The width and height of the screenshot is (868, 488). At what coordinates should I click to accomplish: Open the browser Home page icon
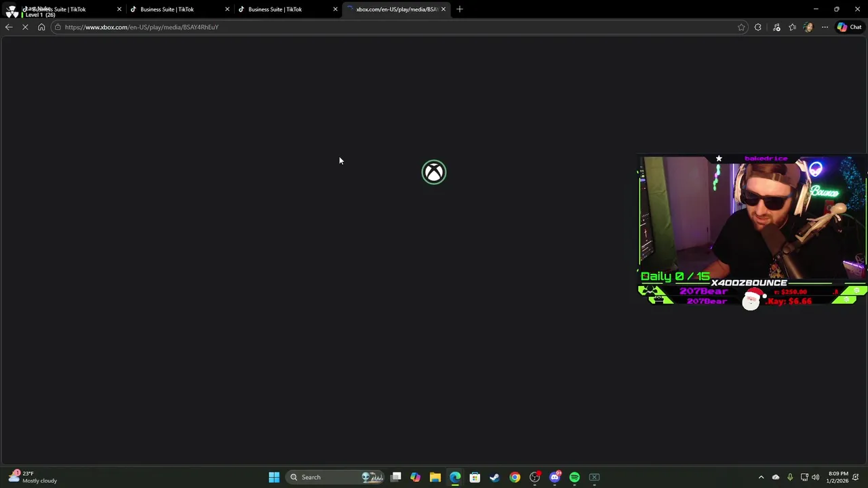[x=41, y=27]
